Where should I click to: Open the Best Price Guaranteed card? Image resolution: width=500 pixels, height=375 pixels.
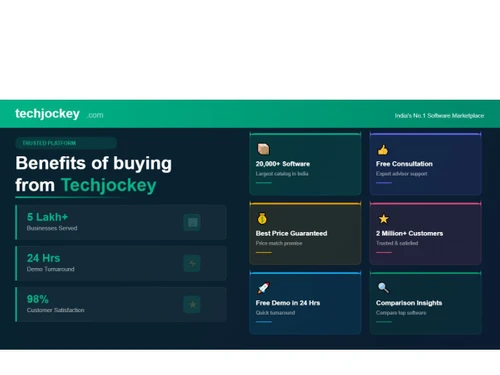(305, 233)
